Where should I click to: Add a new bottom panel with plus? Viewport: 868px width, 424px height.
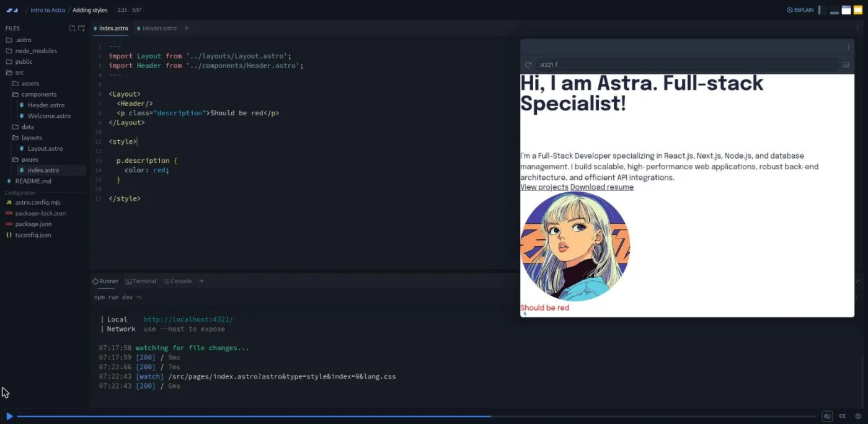(201, 281)
